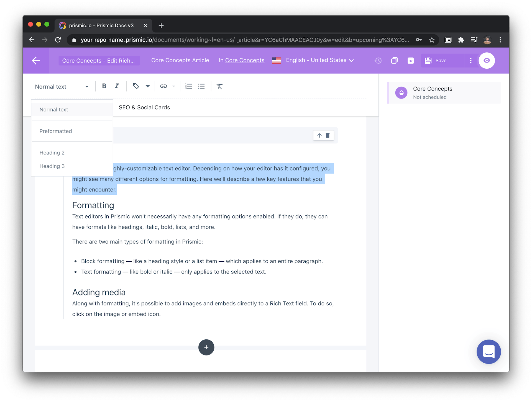
Task: Select Heading 2 from style menu
Action: 52,153
